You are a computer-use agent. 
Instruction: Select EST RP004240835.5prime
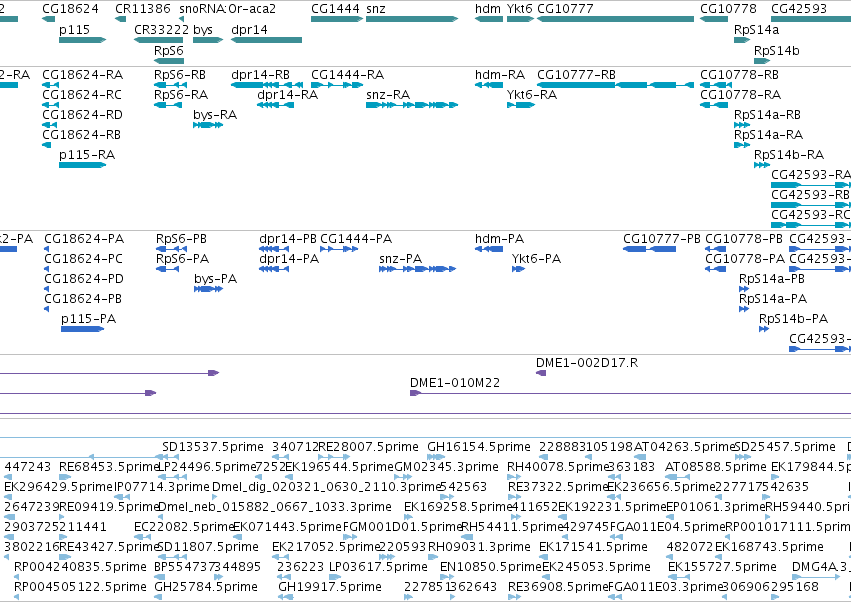80,567
